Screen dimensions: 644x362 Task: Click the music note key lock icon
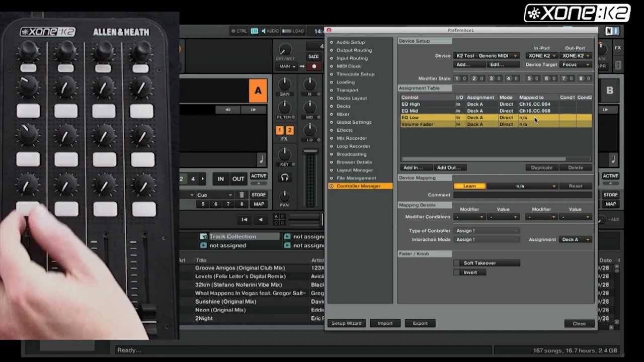click(261, 160)
